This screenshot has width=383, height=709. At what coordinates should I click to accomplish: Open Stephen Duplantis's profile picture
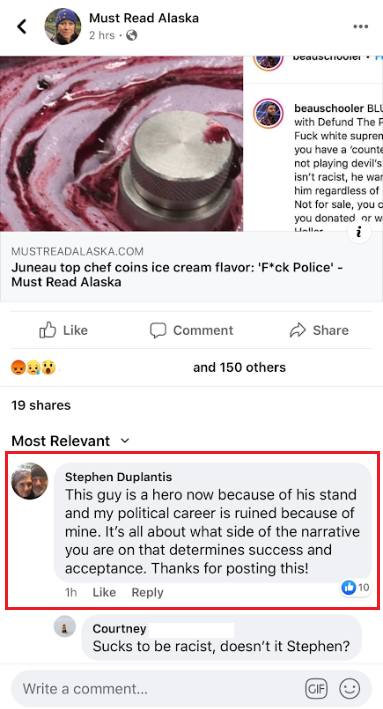click(30, 481)
